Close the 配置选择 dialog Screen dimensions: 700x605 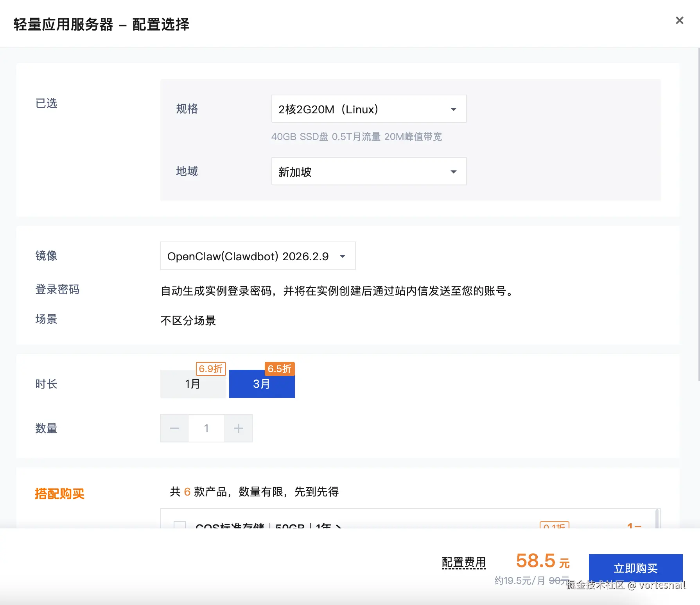680,20
